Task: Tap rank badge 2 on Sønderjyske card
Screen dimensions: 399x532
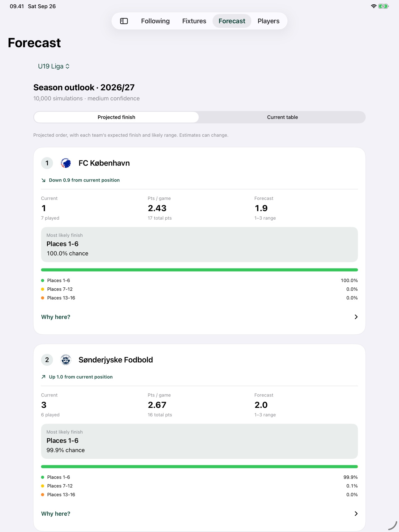Action: coord(47,360)
